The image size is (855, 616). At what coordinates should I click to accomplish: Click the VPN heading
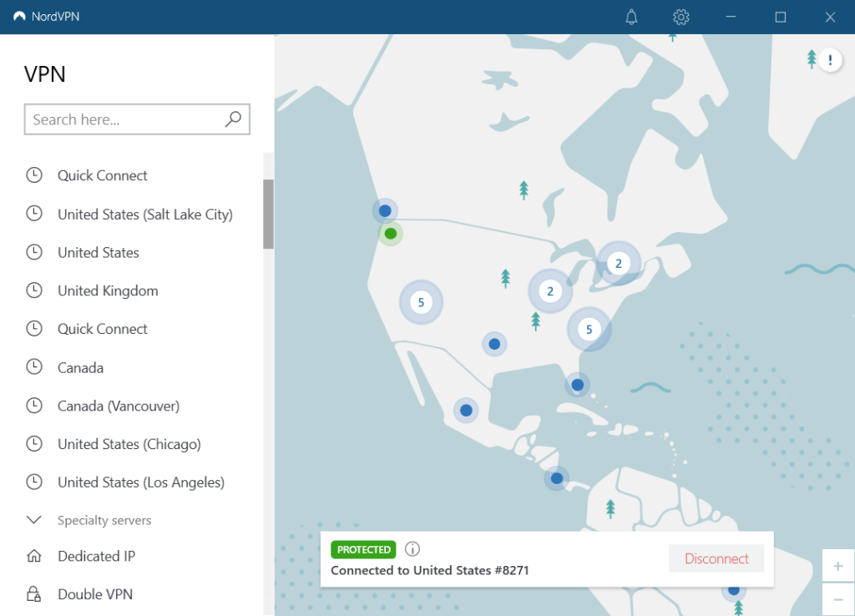[45, 74]
